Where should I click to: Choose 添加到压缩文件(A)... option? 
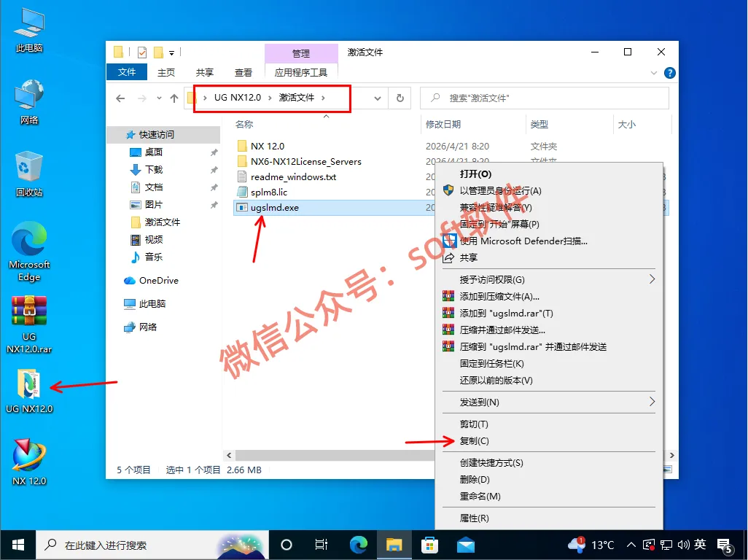[548, 296]
